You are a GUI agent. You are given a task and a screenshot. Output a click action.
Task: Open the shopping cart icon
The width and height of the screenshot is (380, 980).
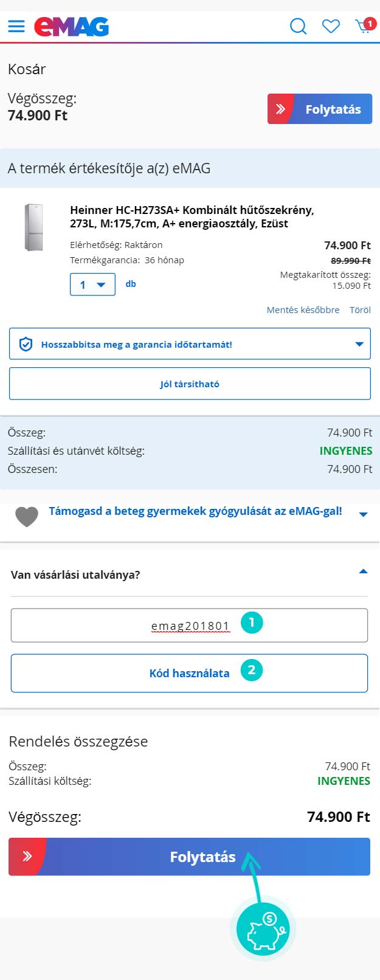[x=364, y=26]
